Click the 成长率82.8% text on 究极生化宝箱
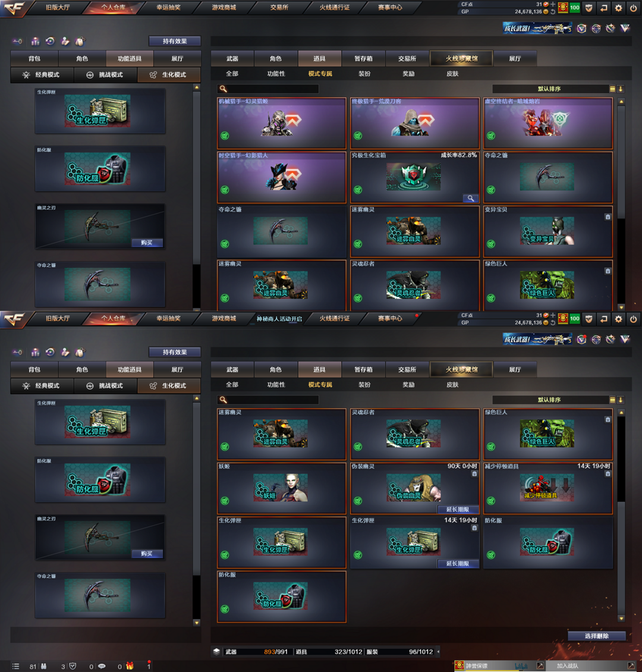Image resolution: width=642 pixels, height=672 pixels. (x=459, y=155)
